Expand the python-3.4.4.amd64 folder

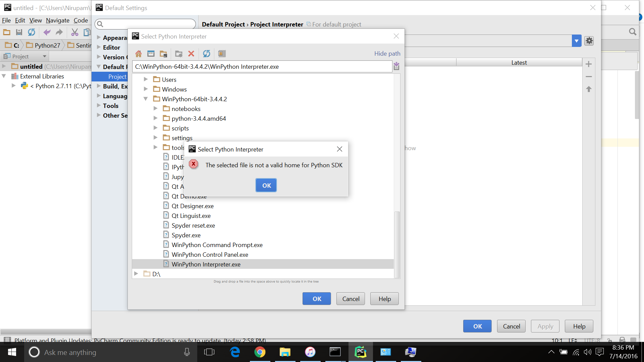click(155, 118)
